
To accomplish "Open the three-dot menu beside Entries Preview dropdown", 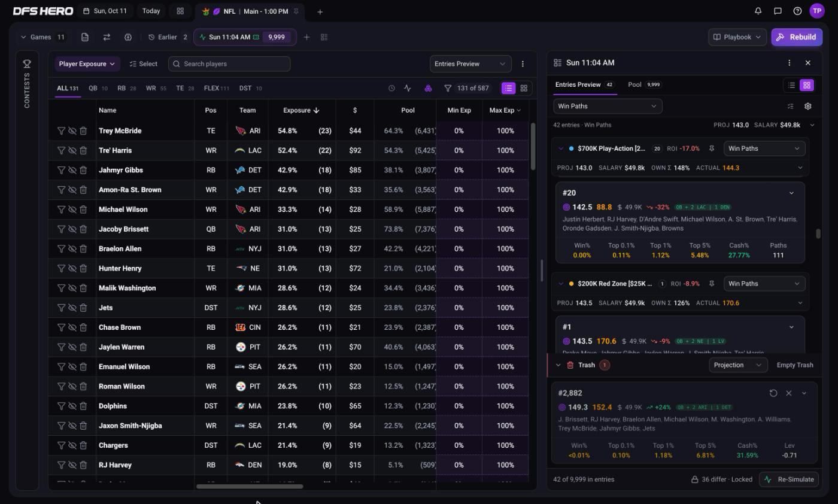I will coord(523,63).
